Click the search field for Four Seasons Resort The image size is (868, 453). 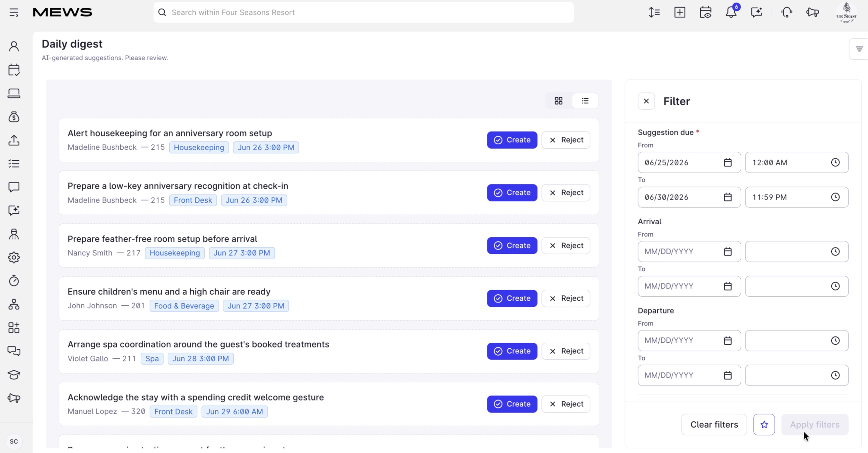tap(364, 12)
